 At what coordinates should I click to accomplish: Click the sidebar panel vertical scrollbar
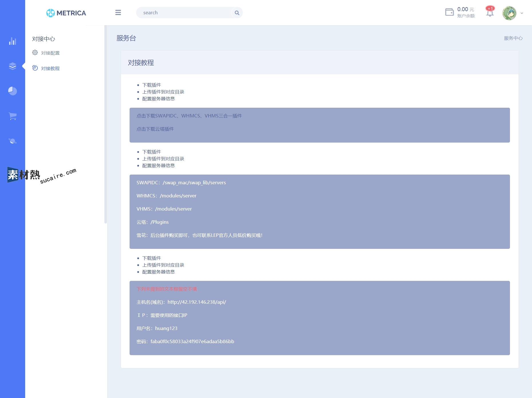106,124
